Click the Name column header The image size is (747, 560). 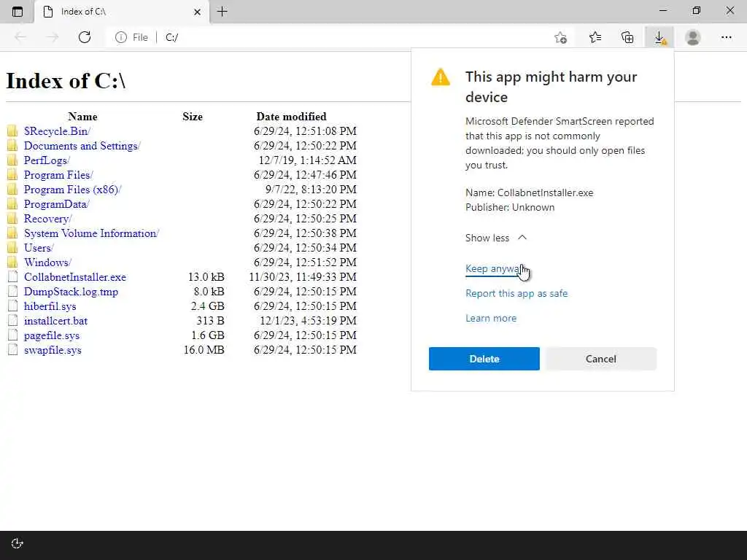82,117
